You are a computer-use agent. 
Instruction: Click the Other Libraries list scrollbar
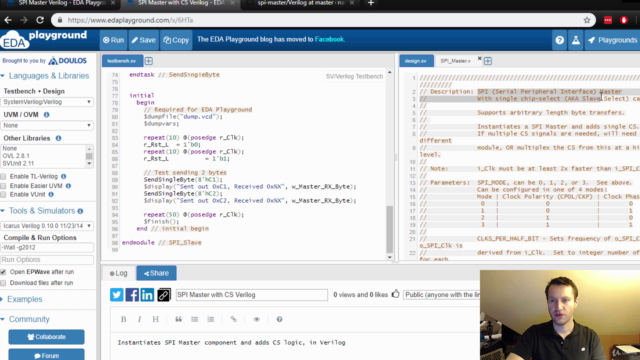(89, 156)
